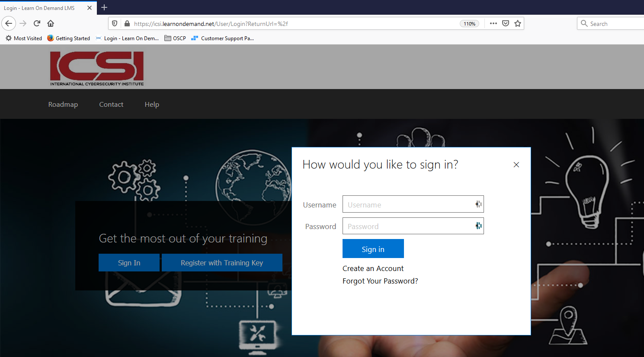This screenshot has height=357, width=644.
Task: Open the Getting Started bookmark
Action: coord(68,38)
